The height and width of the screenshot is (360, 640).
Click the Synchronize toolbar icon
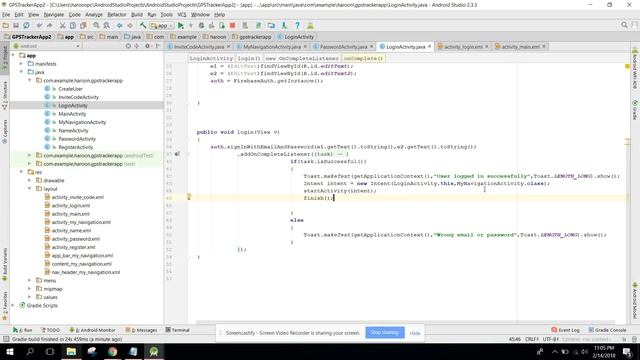point(26,25)
